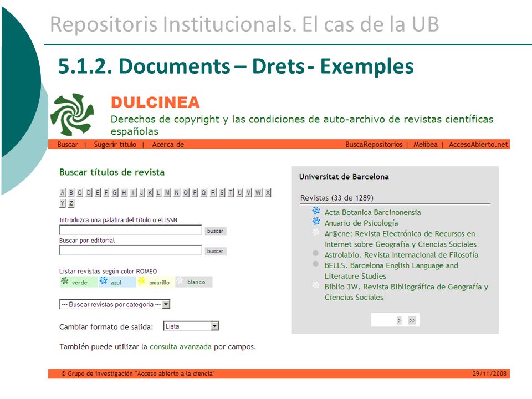Click the DULCINEA site title
Image resolution: width=532 pixels, height=399 pixels.
point(155,103)
